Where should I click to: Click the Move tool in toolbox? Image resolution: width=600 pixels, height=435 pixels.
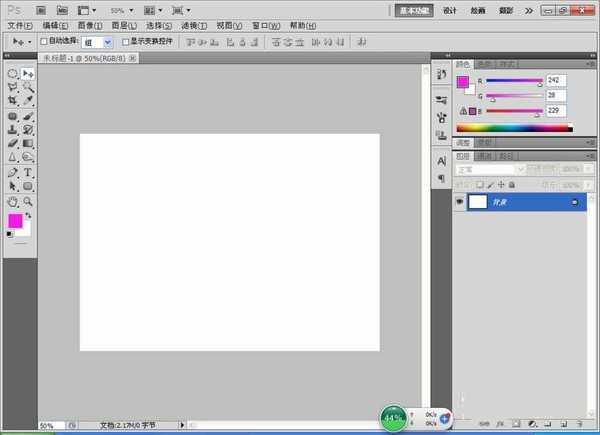28,73
